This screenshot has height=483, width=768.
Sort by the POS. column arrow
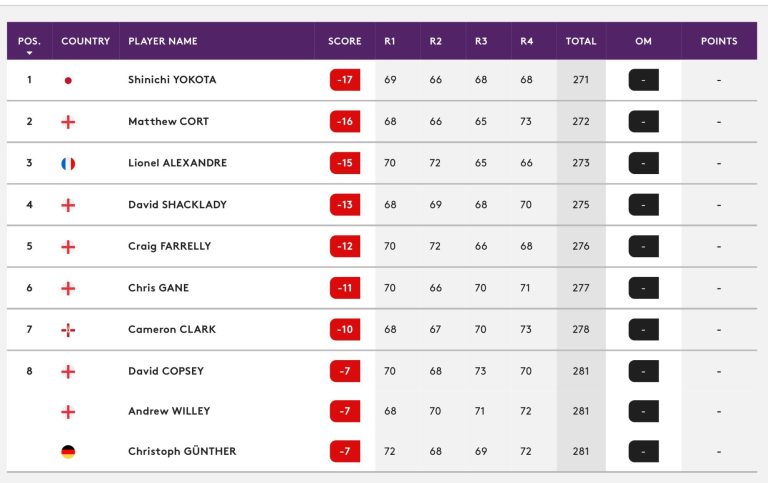tap(29, 53)
